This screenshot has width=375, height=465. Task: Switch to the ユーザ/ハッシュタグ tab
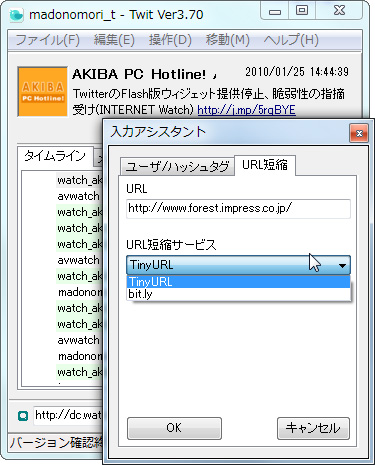click(177, 166)
